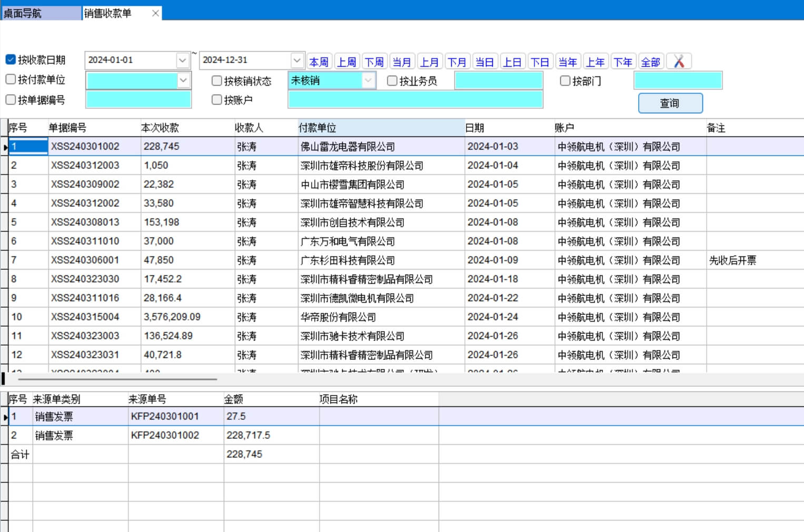Sort by the 付款单位 column header
The height and width of the screenshot is (532, 804).
pyautogui.click(x=380, y=128)
